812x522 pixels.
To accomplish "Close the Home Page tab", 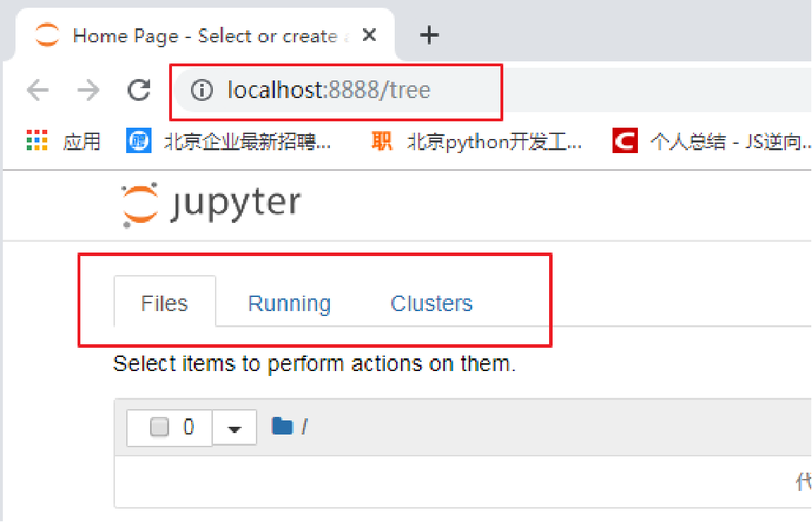I will pyautogui.click(x=369, y=35).
